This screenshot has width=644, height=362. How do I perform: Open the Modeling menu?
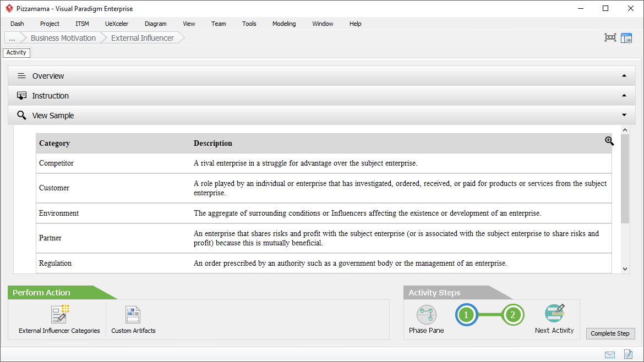pos(284,24)
